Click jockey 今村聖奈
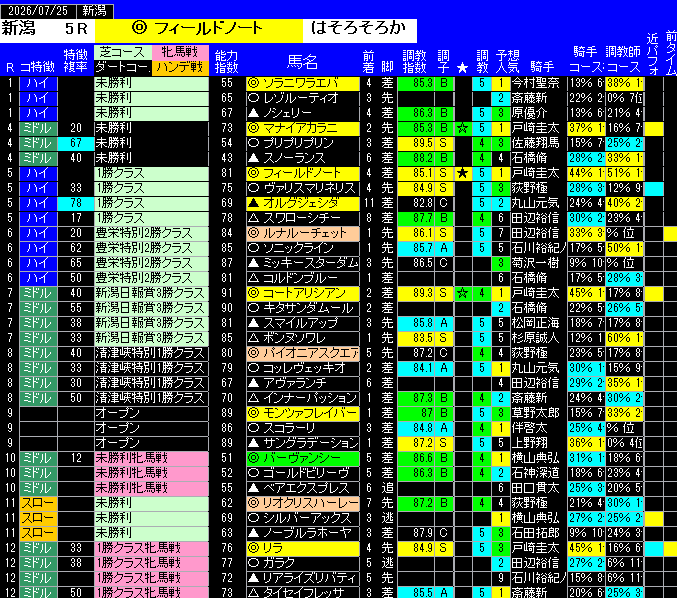This screenshot has width=677, height=598. coord(535,83)
